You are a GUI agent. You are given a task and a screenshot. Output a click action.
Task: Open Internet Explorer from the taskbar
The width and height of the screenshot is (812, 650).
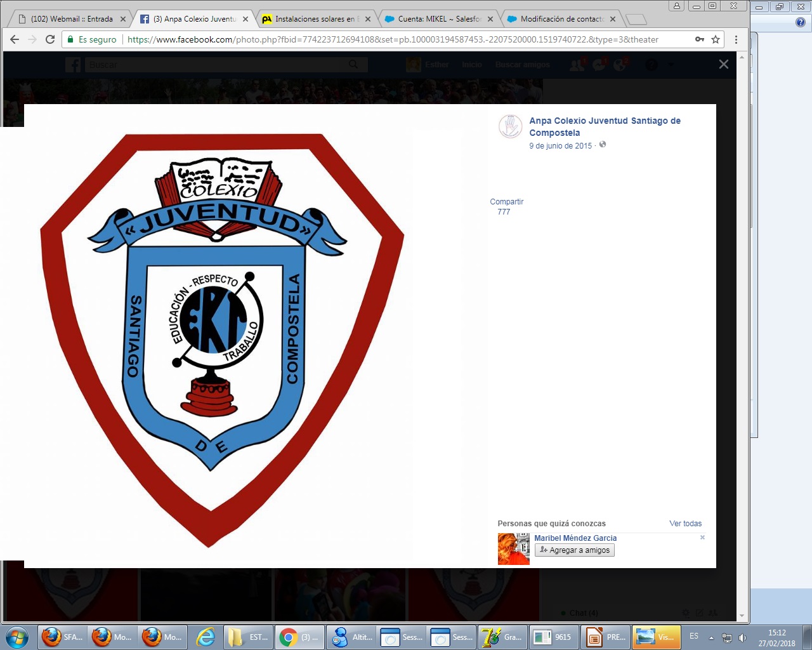point(206,637)
